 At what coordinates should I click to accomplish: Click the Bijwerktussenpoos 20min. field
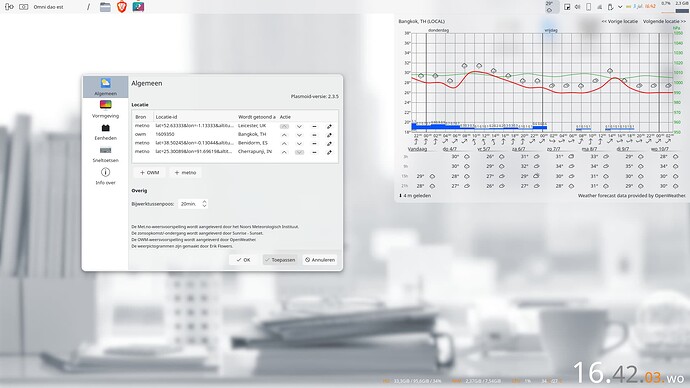(193, 204)
